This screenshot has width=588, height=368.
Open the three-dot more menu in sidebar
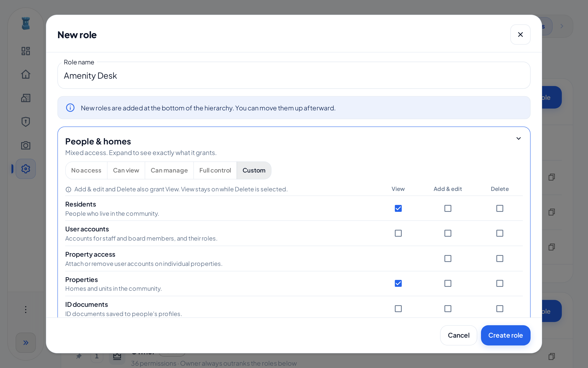[25, 310]
